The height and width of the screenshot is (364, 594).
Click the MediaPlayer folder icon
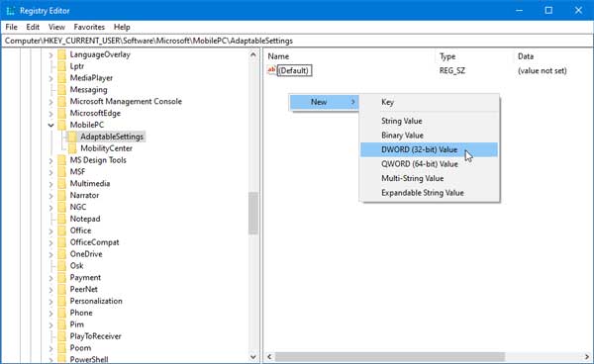[x=61, y=78]
